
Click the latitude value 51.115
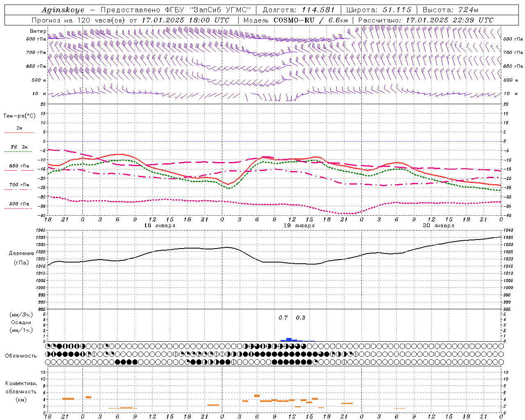point(397,10)
